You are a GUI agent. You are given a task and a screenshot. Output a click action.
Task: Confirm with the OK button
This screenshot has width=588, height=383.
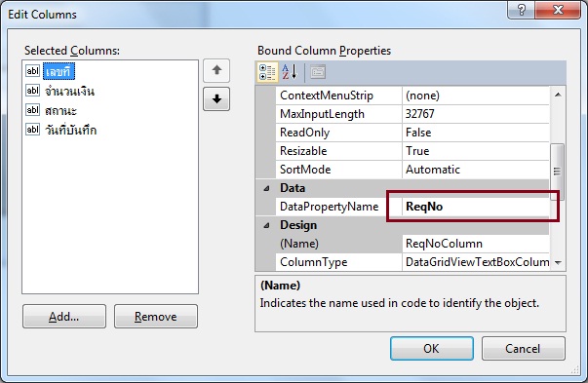pos(432,349)
